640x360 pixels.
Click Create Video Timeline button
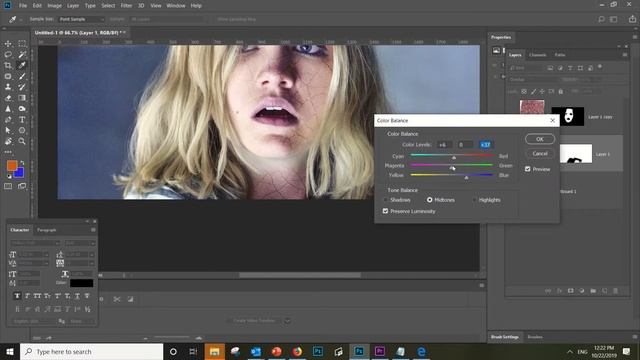[x=254, y=321]
